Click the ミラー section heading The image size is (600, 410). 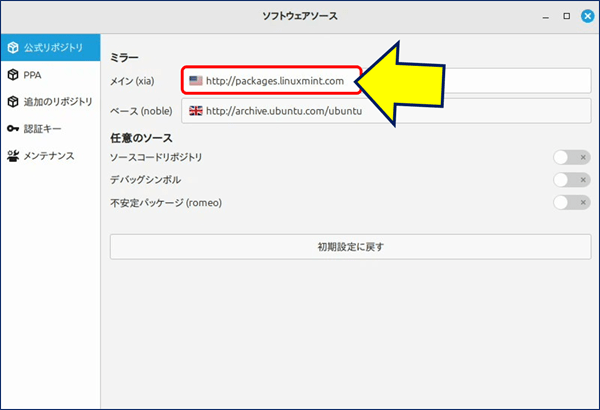tap(124, 58)
